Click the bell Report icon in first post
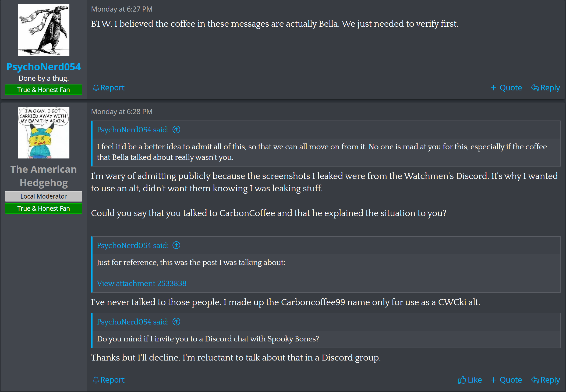This screenshot has height=392, width=566. coord(96,88)
